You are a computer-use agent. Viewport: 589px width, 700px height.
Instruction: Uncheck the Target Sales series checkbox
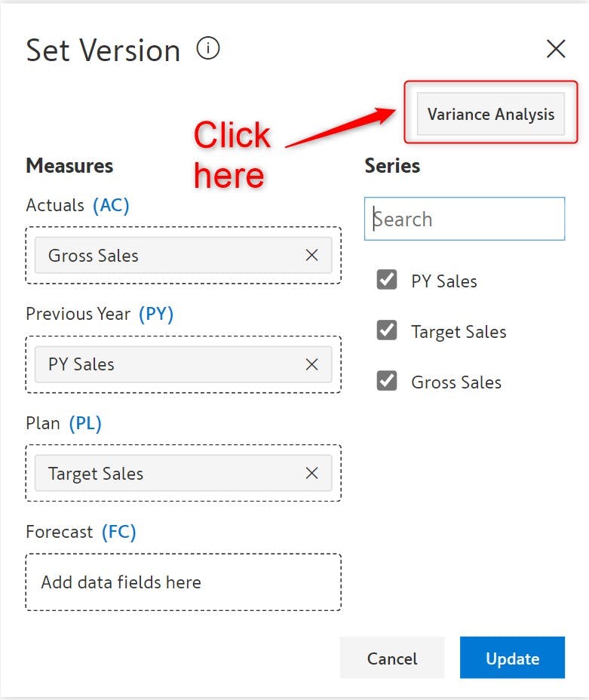click(x=387, y=331)
